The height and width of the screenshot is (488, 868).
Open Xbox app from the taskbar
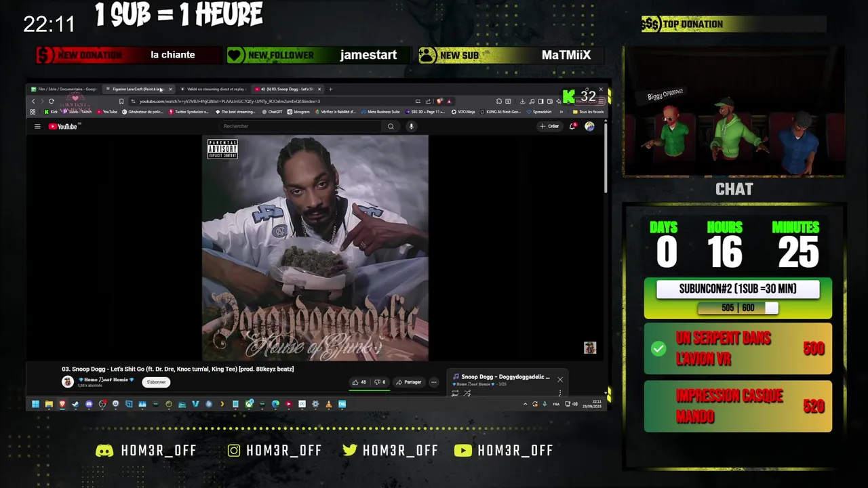point(249,404)
